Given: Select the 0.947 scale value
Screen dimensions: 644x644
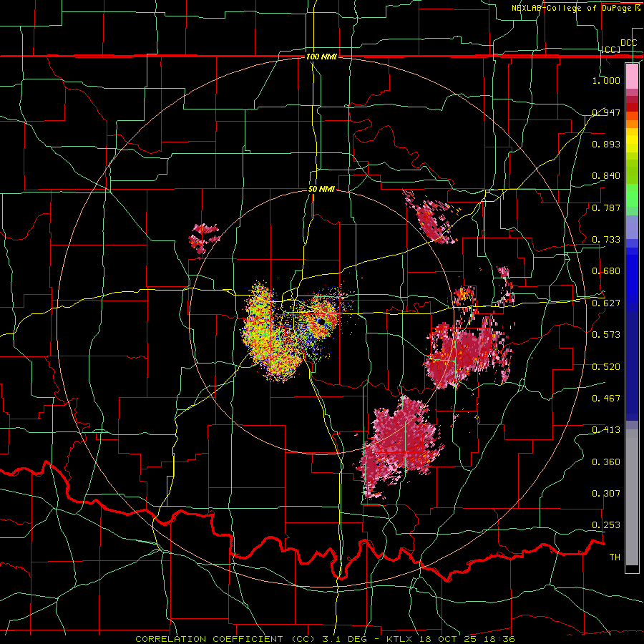Looking at the screenshot, I should click(606, 112).
